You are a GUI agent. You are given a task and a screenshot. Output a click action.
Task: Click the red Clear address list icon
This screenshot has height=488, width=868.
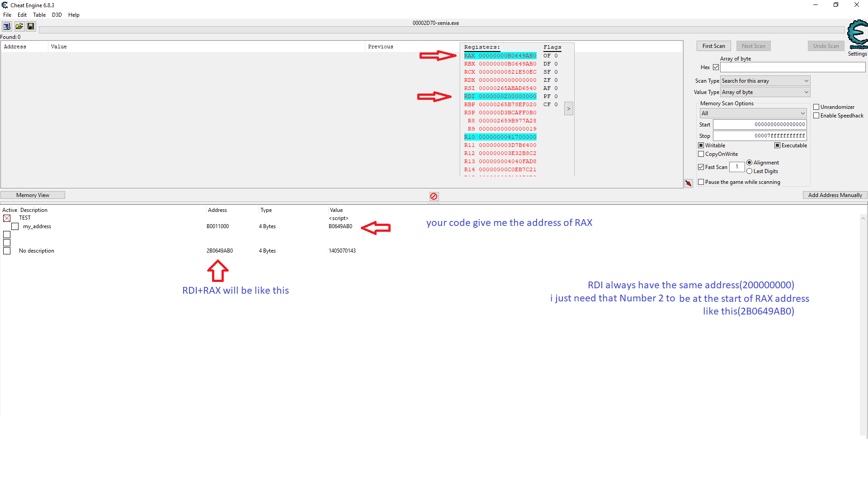434,196
